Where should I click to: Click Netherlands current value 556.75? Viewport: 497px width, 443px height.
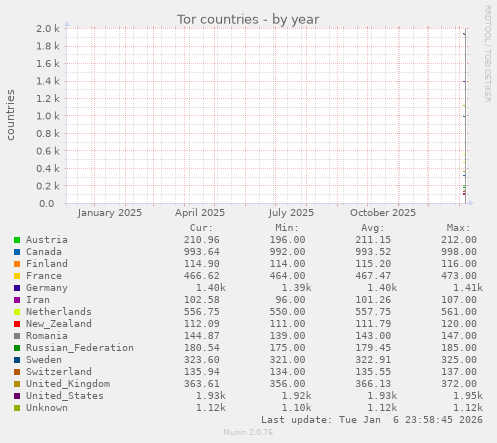pos(202,312)
